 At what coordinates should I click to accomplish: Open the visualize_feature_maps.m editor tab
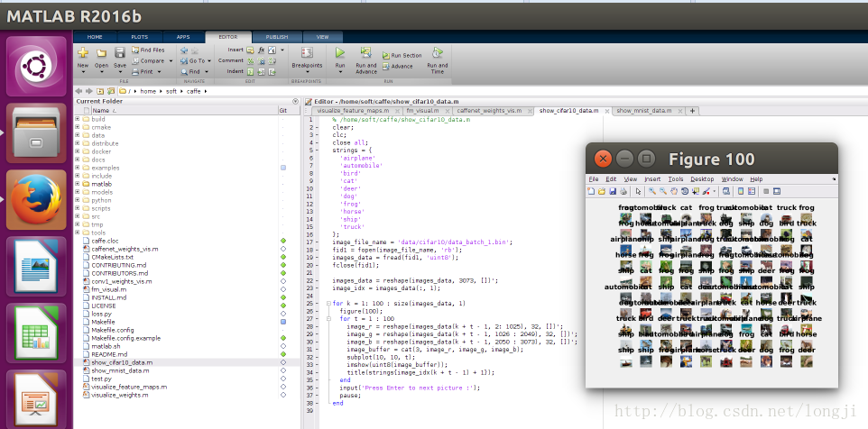(x=357, y=111)
